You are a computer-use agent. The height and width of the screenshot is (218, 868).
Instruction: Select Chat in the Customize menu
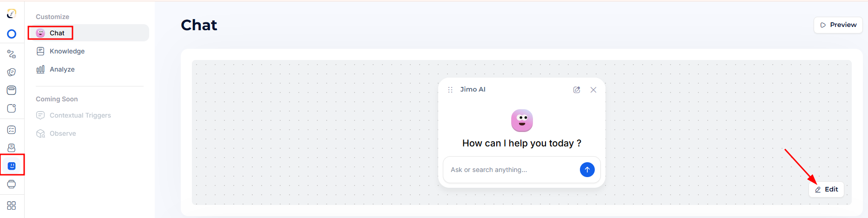(x=57, y=33)
